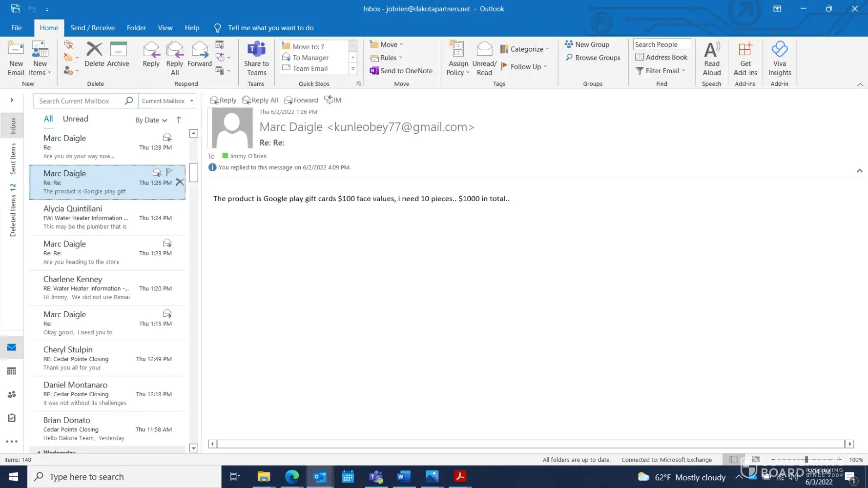Open the Categorize dropdown menu
Screen dimensions: 868x488
click(525, 49)
